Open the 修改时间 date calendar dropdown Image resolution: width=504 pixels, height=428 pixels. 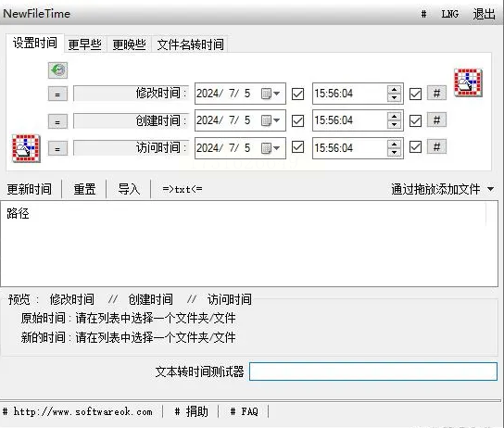(271, 94)
